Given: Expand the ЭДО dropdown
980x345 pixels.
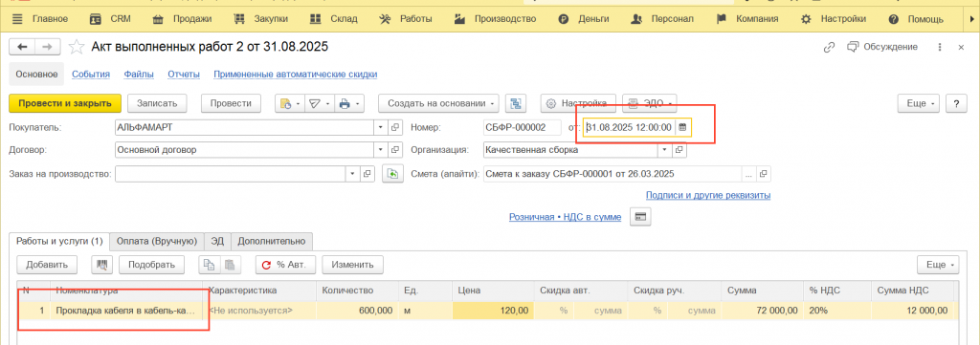Looking at the screenshot, I should click(x=650, y=103).
